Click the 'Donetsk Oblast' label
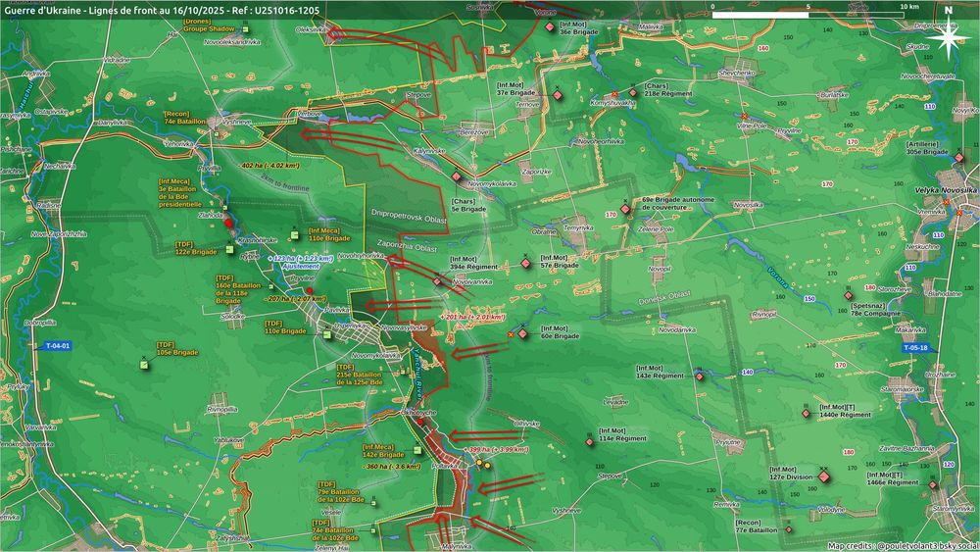 tap(665, 297)
